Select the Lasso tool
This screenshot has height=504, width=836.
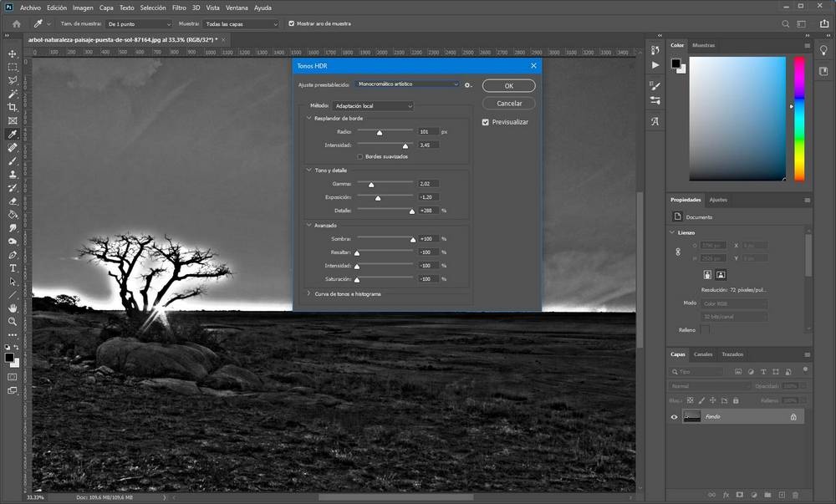click(x=13, y=80)
